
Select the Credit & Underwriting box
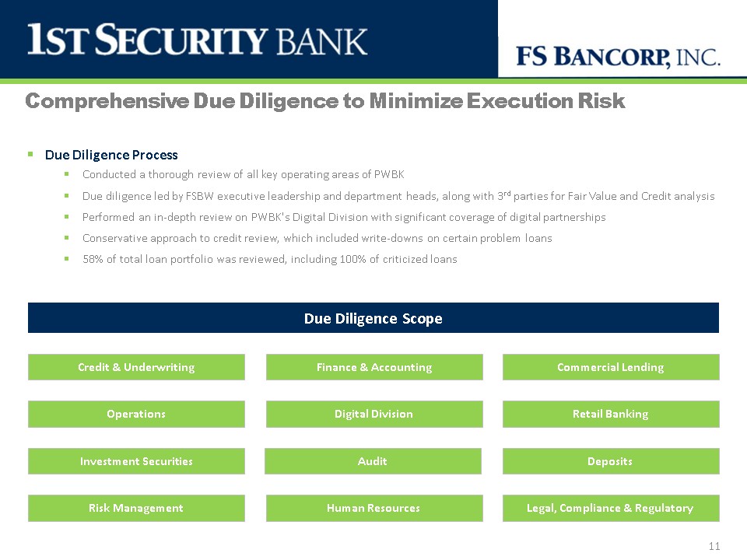(x=136, y=367)
